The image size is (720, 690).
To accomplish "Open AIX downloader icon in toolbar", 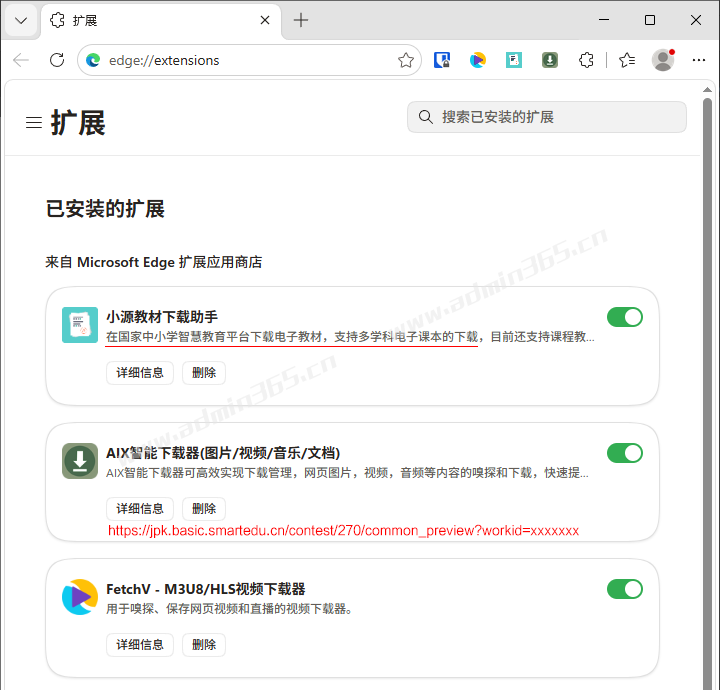I will click(550, 60).
